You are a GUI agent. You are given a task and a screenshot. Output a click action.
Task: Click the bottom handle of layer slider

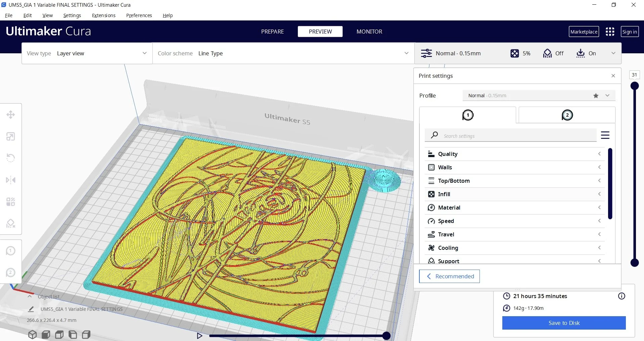coord(634,263)
